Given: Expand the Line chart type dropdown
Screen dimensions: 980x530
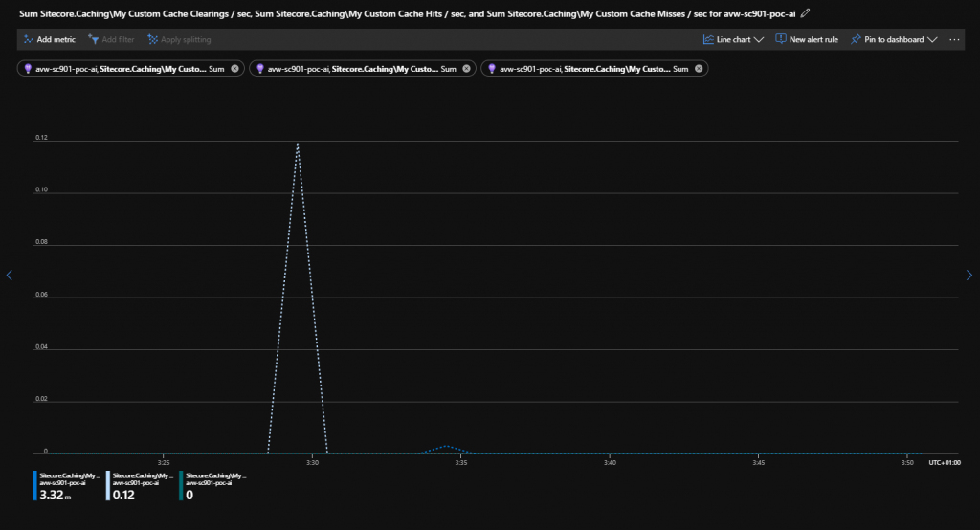Looking at the screenshot, I should point(732,40).
